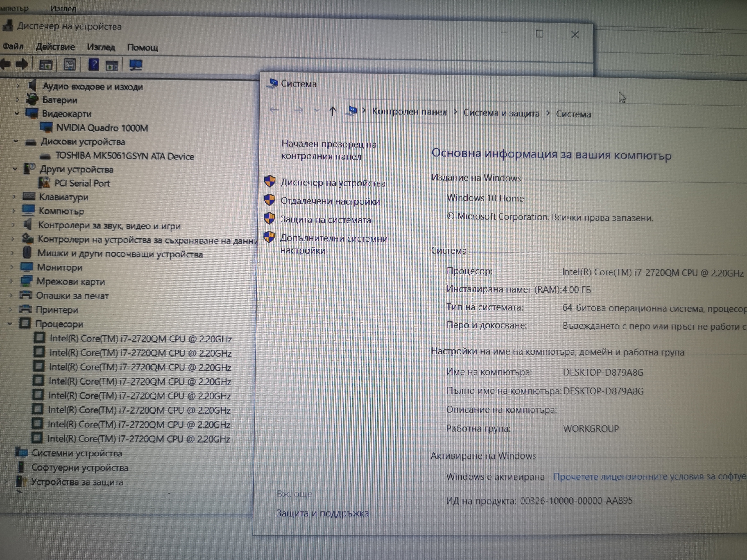Viewport: 747px width, 560px height.
Task: Click shield icon beside Отдалечени настройки
Action: pyautogui.click(x=269, y=200)
